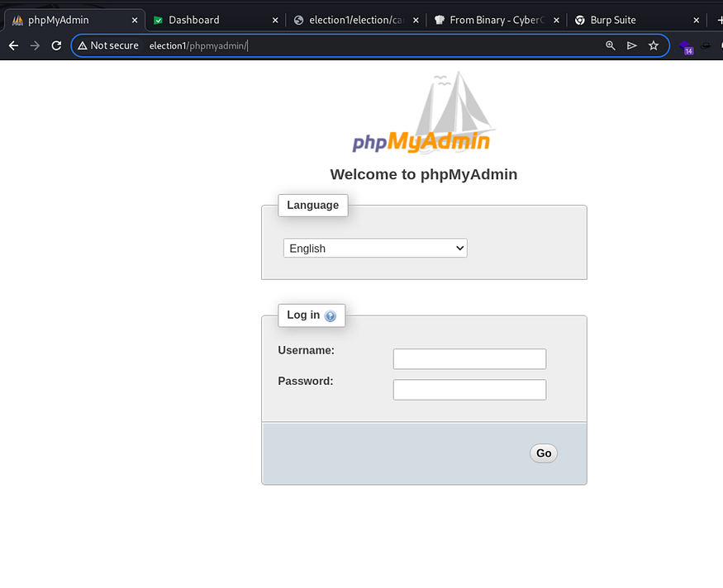Screen dimensions: 723x588
Task: Close the Dashboard tab
Action: pyautogui.click(x=275, y=21)
